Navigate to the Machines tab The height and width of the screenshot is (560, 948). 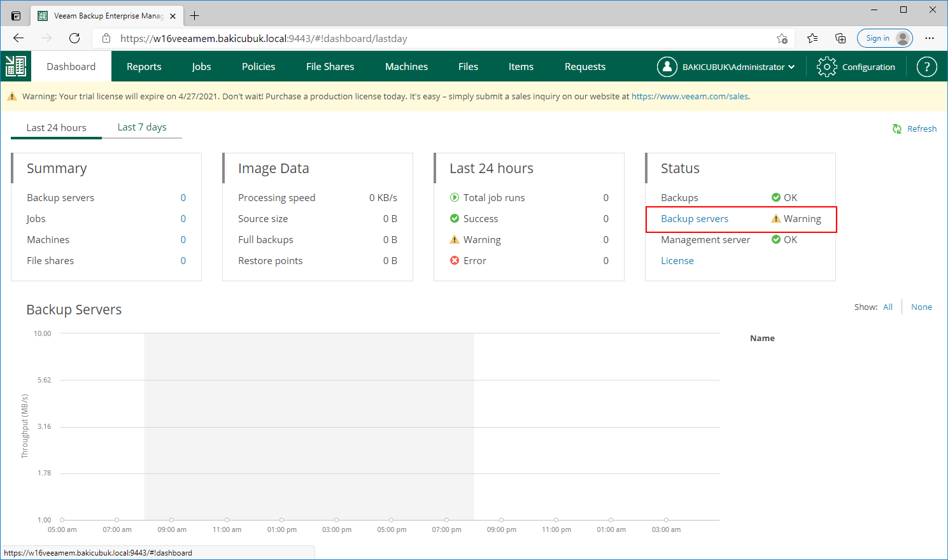coord(406,66)
